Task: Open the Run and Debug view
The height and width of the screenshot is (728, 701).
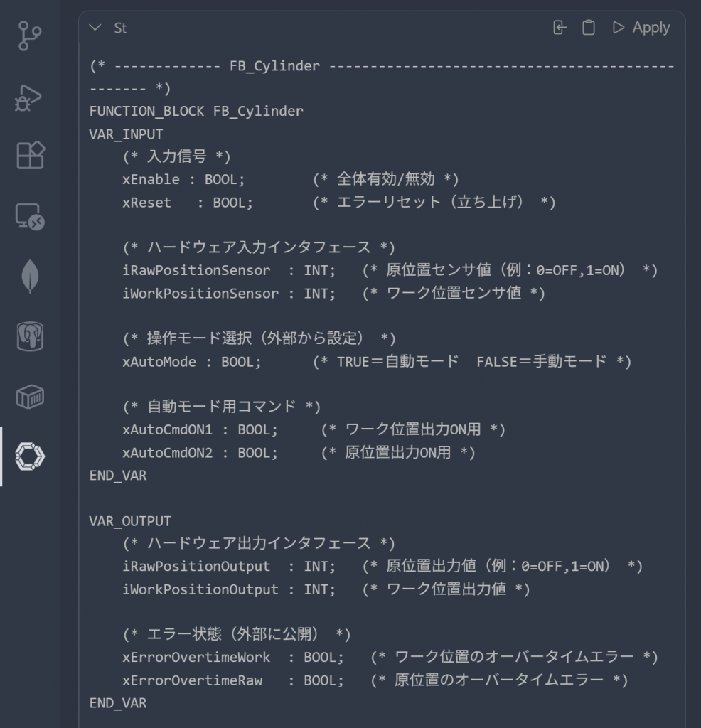Action: tap(30, 97)
